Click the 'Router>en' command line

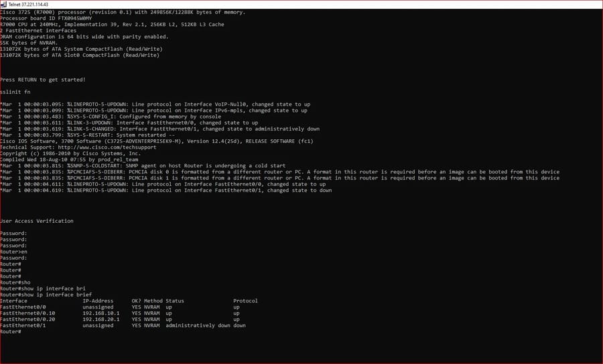tap(13, 252)
